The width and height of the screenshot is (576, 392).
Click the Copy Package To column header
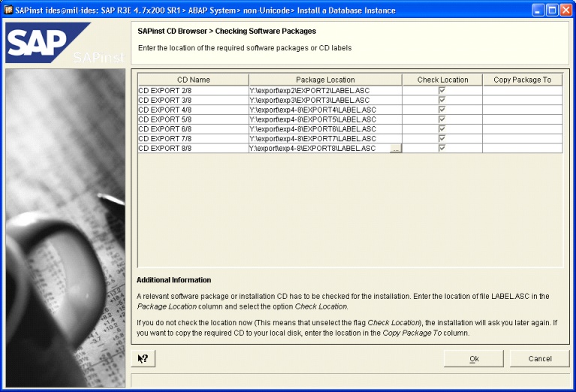point(522,80)
